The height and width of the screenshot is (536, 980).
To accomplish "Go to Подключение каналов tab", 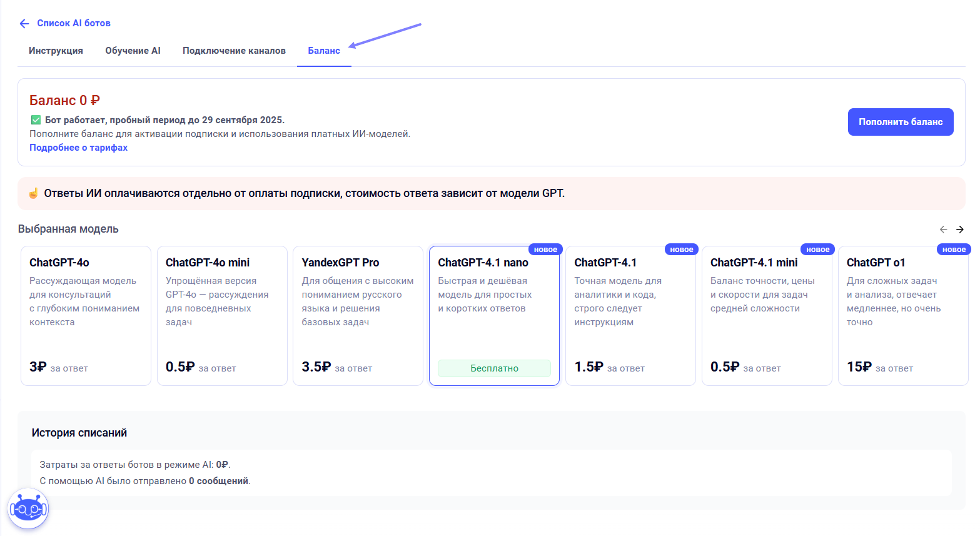I will coord(234,51).
